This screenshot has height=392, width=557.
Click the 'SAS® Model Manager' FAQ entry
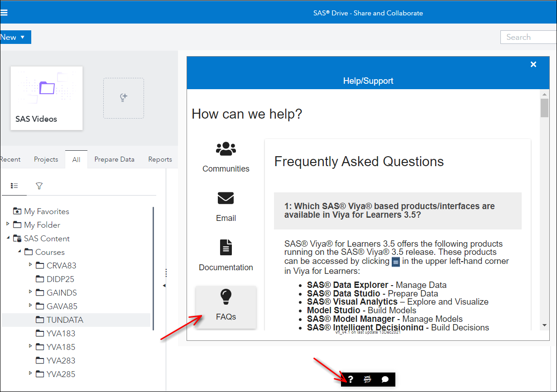pos(385,319)
